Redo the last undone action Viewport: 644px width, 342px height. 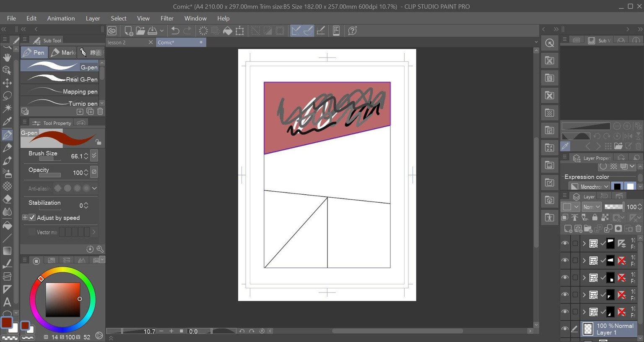pyautogui.click(x=187, y=31)
